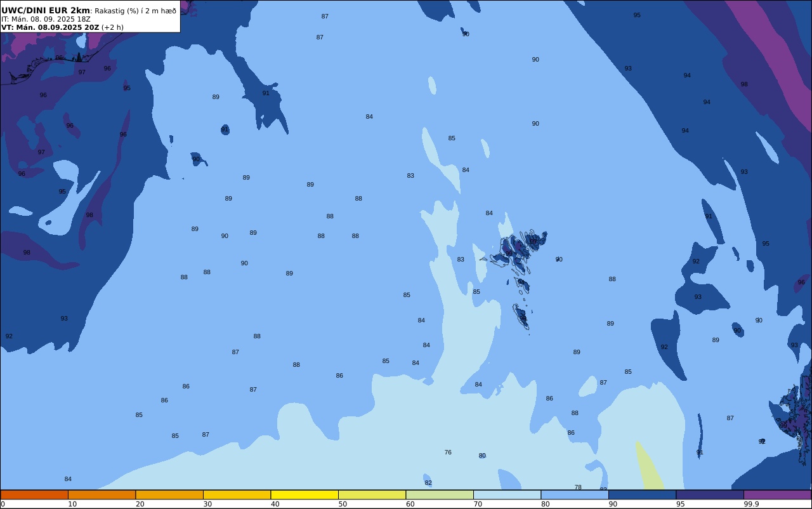Click the legend tick label '50'
812x509 pixels.
(x=343, y=504)
